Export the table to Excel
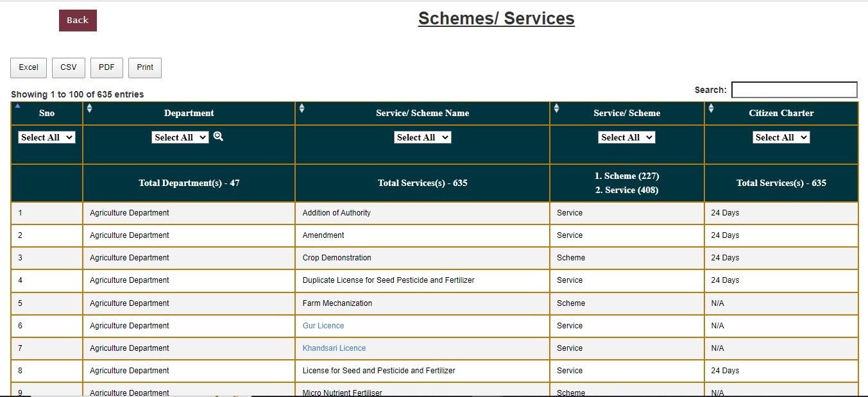 [x=28, y=68]
